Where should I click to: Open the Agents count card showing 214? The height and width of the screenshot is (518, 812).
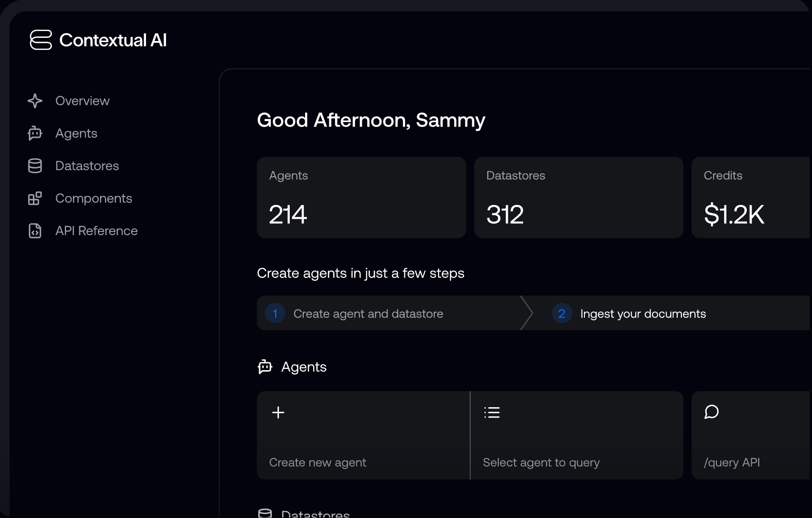click(x=361, y=197)
